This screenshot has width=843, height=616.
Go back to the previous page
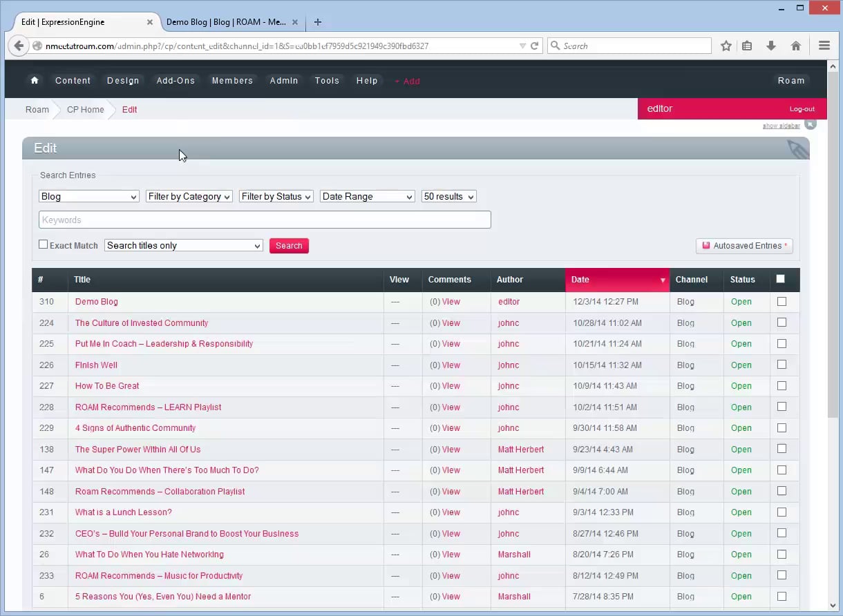[x=18, y=46]
